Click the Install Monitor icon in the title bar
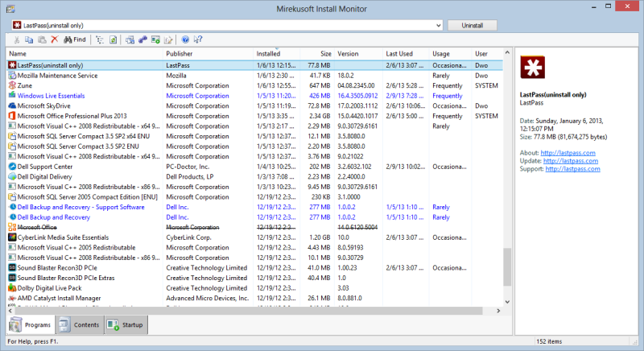 click(x=10, y=9)
